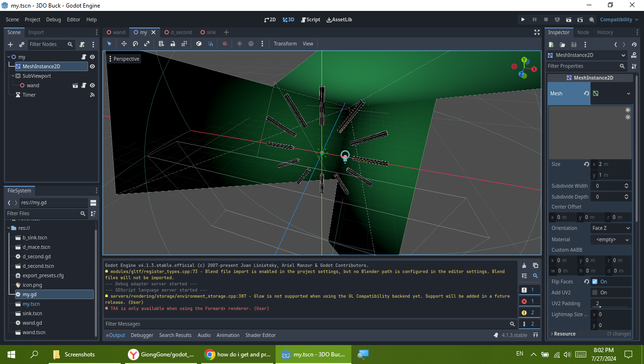Open the Shader Editor panel
This screenshot has width=644, height=364.
coord(260,335)
